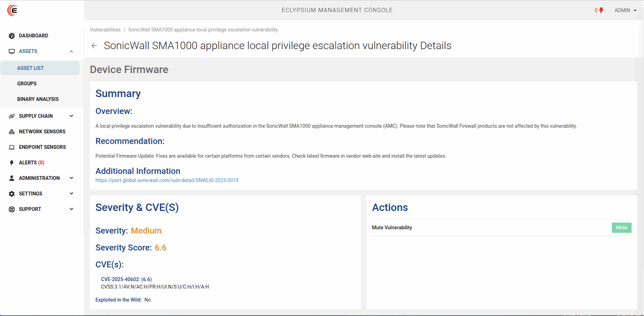
Task: Expand the Administration submenu
Action: pyautogui.click(x=71, y=178)
